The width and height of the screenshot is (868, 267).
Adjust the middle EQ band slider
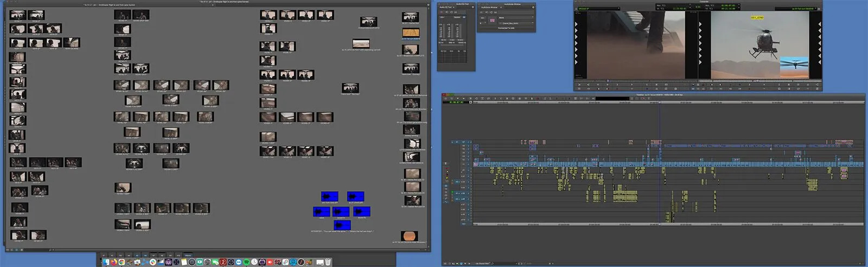[452, 31]
